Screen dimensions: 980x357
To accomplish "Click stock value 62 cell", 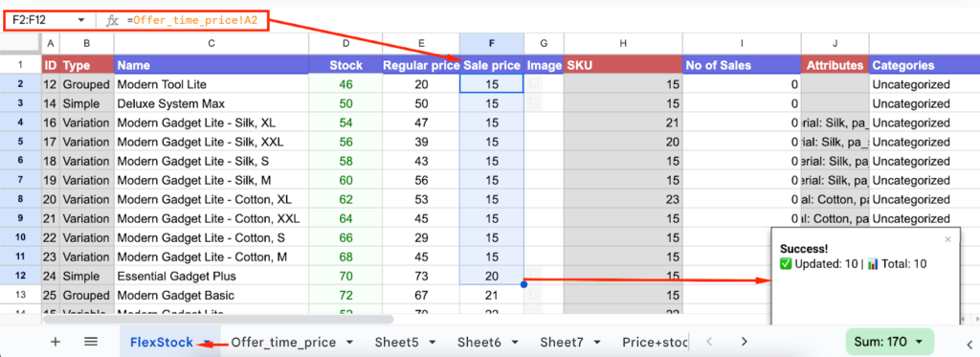I will click(345, 199).
